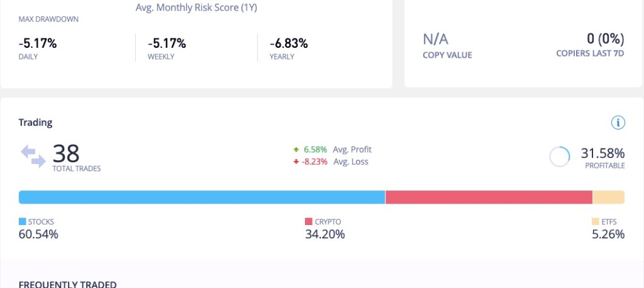Screen dimensions: 644x288
Task: Click the N/A copy value
Action: pyautogui.click(x=435, y=40)
